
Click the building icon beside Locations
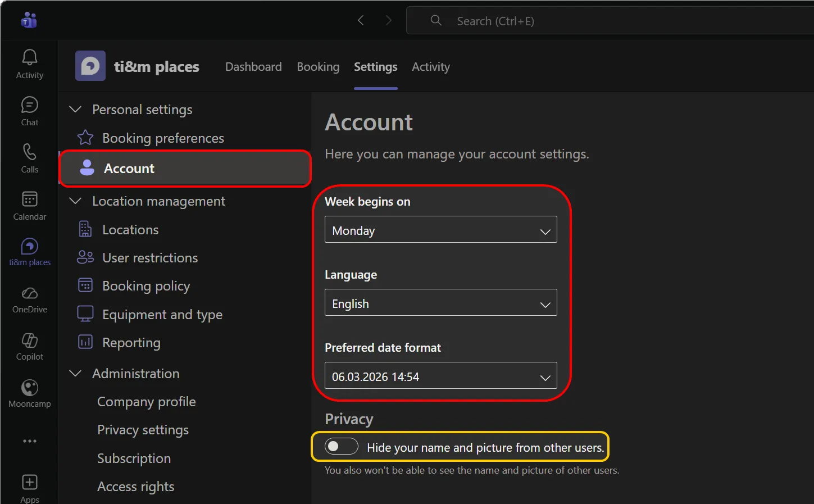[x=85, y=229]
